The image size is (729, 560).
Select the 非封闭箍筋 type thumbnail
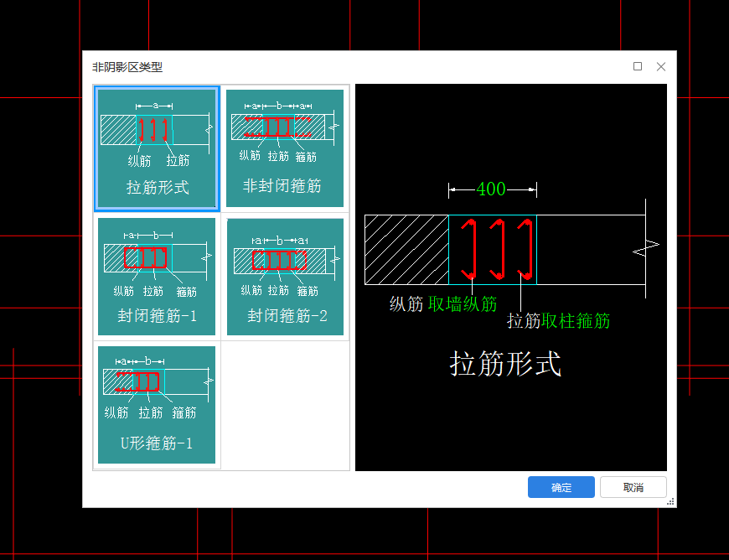tap(285, 148)
